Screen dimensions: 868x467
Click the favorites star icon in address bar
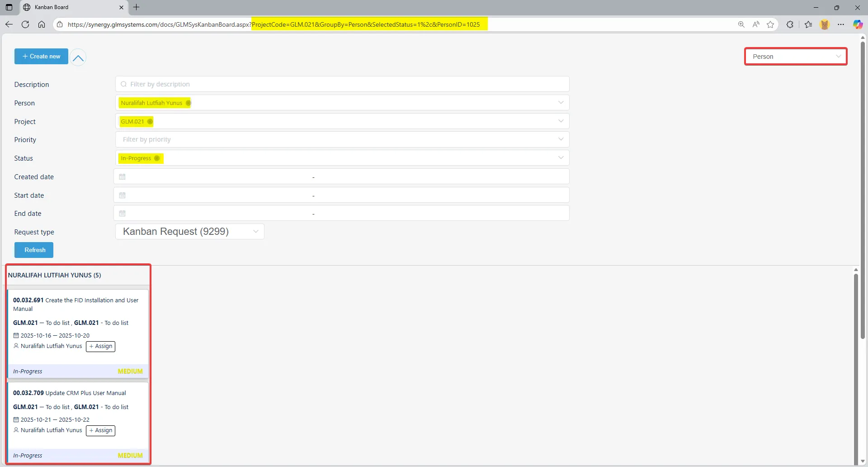770,24
